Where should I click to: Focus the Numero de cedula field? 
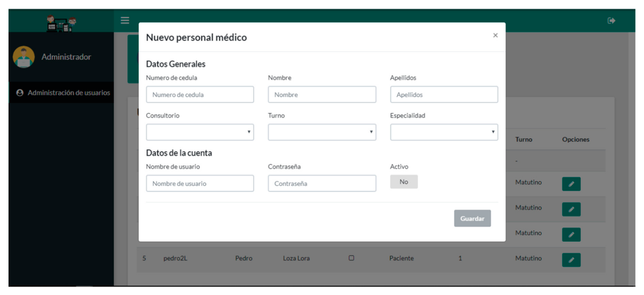(x=200, y=95)
